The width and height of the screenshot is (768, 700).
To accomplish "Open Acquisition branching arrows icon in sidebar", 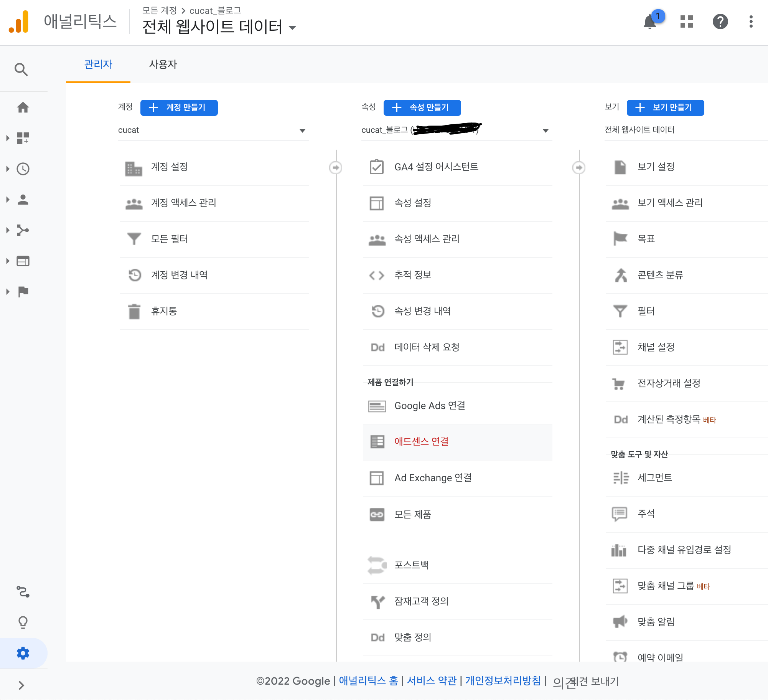I will [x=23, y=230].
